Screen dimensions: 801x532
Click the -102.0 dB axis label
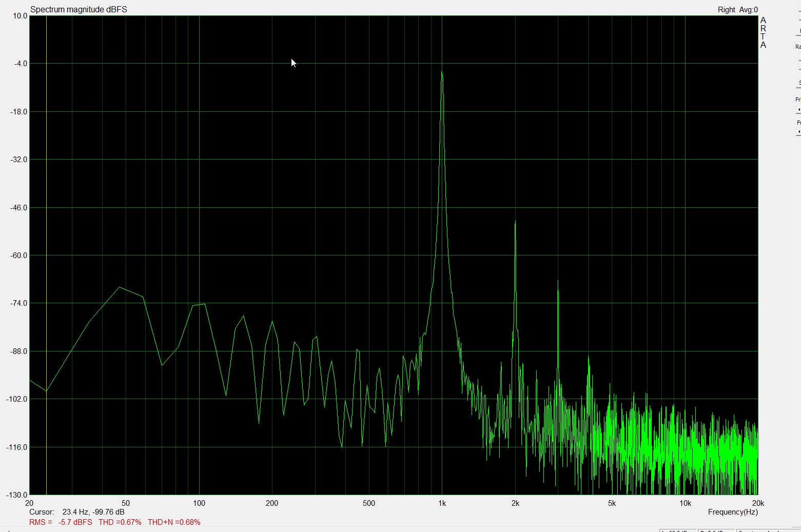17,399
